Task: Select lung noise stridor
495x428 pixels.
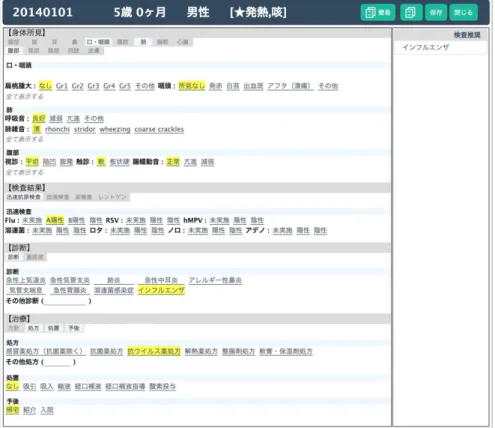Action: tap(85, 129)
